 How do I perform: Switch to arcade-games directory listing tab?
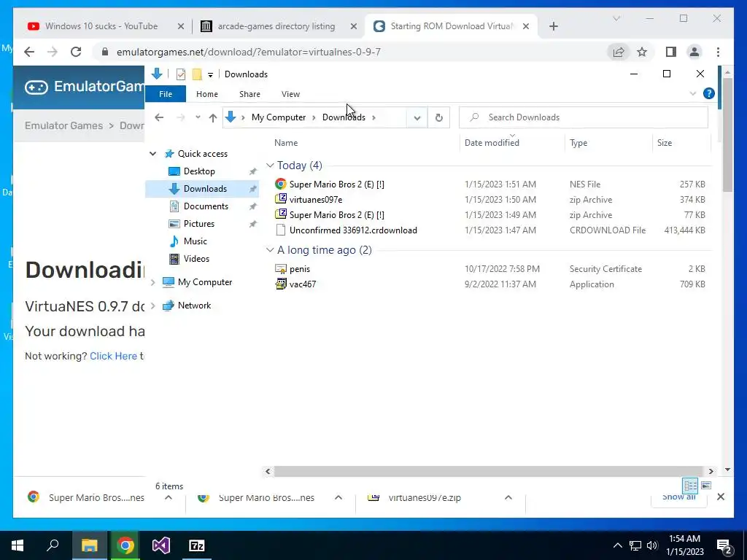click(x=276, y=26)
